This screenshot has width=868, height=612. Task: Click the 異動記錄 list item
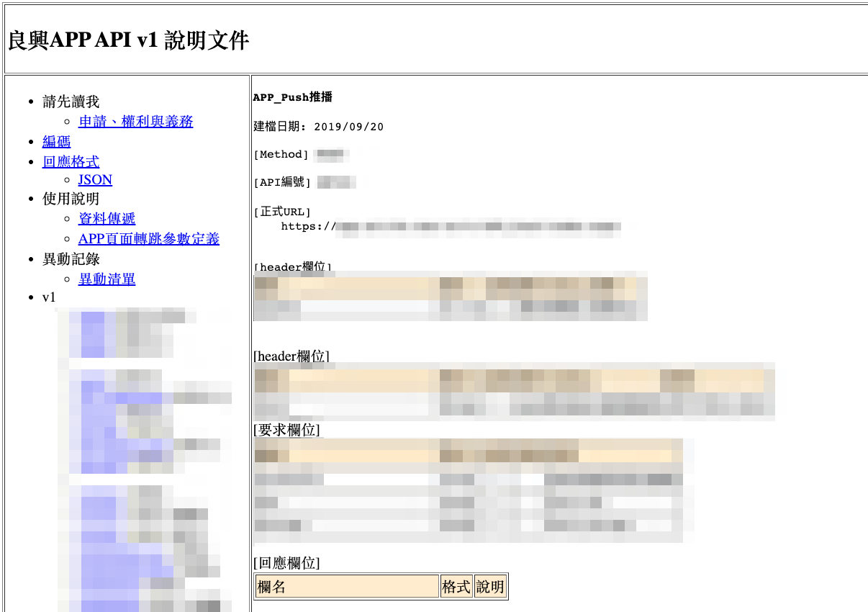pyautogui.click(x=71, y=259)
